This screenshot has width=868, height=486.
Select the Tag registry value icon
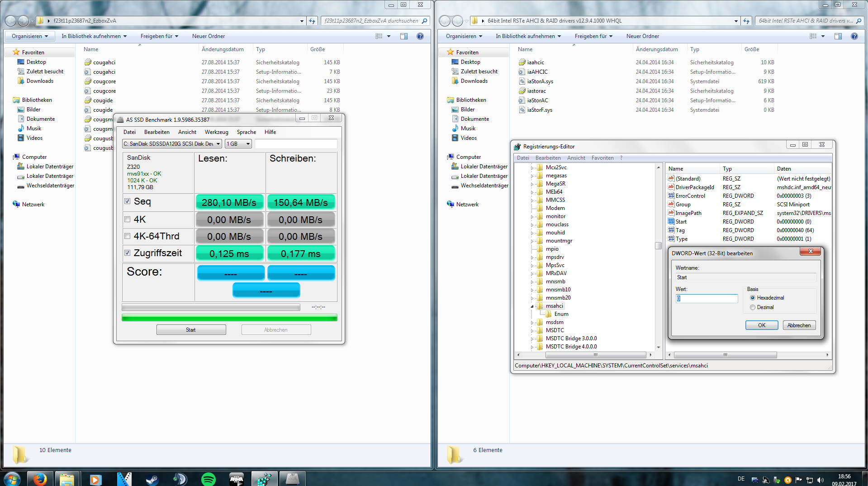coord(671,230)
